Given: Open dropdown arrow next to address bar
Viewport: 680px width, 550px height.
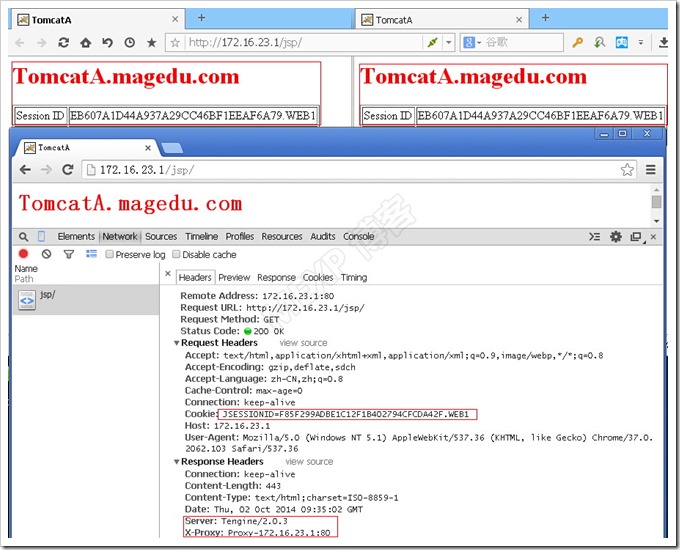Looking at the screenshot, I should 449,43.
